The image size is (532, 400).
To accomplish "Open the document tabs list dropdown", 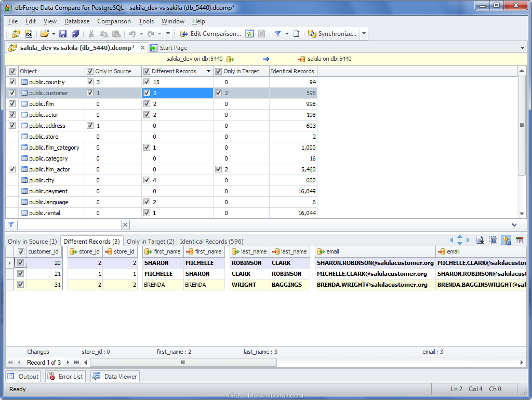I will point(523,48).
